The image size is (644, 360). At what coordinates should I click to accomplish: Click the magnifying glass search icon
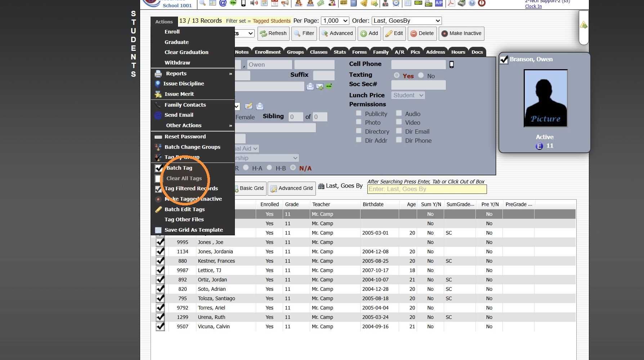pos(202,3)
